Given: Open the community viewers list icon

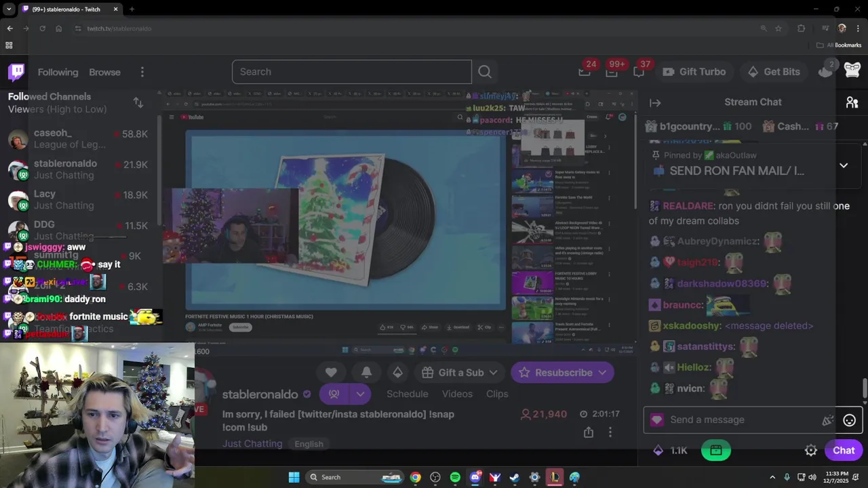Looking at the screenshot, I should click(852, 102).
